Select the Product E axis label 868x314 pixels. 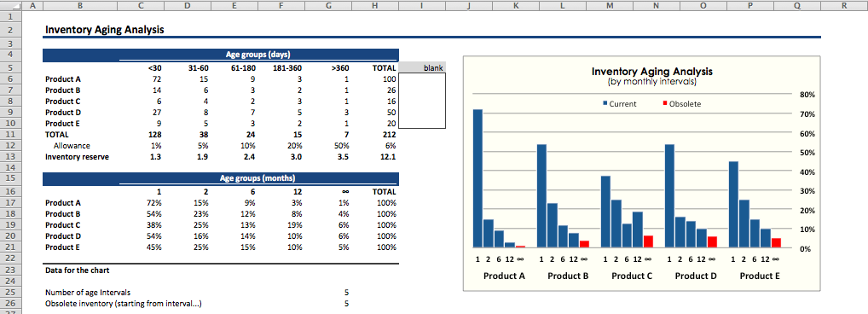click(x=760, y=276)
